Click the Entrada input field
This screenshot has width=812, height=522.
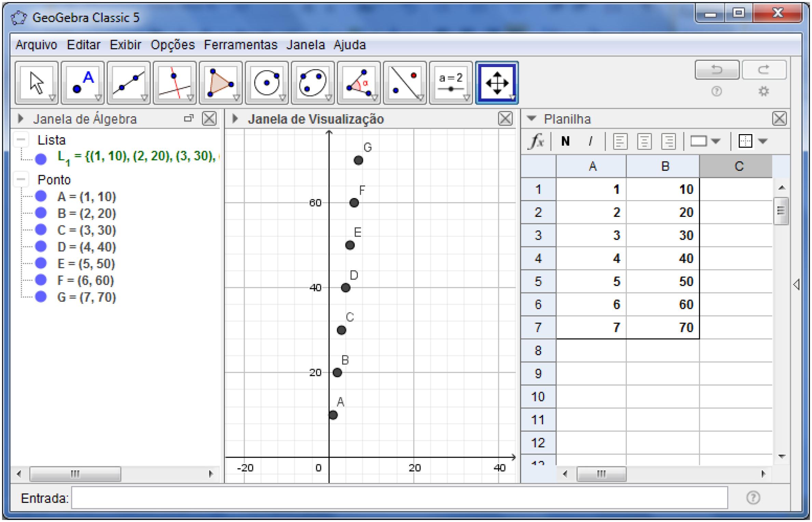point(399,498)
